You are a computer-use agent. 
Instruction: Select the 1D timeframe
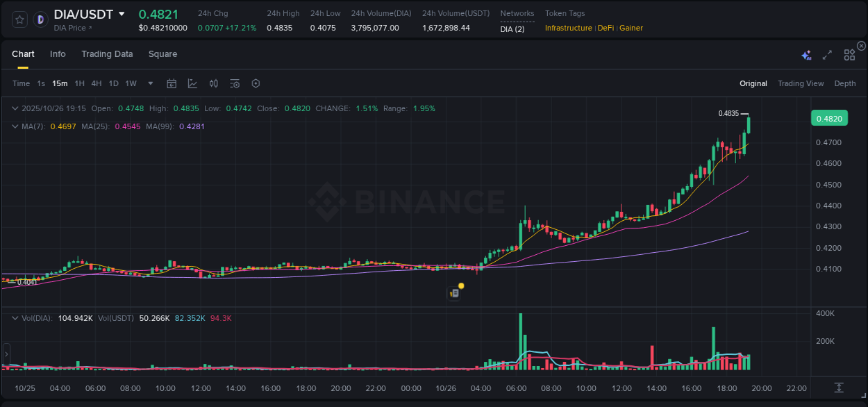(113, 83)
